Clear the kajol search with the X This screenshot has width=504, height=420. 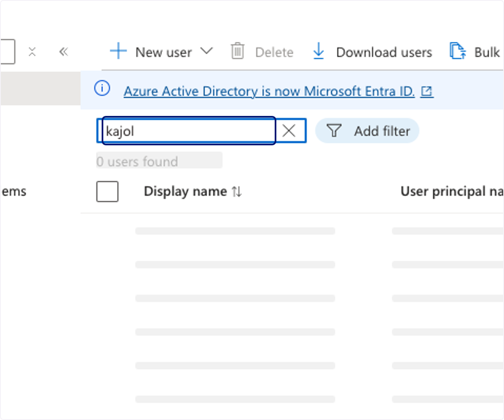click(x=289, y=131)
